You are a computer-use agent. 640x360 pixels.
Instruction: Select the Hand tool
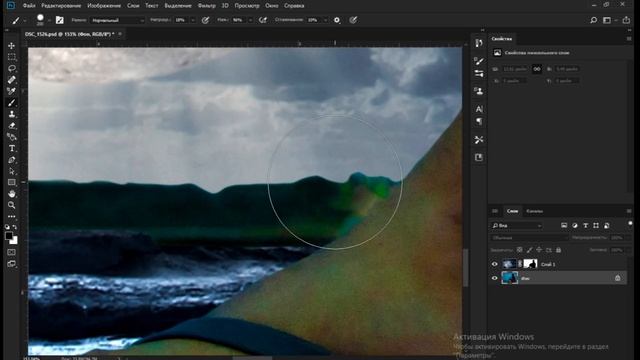[11, 194]
